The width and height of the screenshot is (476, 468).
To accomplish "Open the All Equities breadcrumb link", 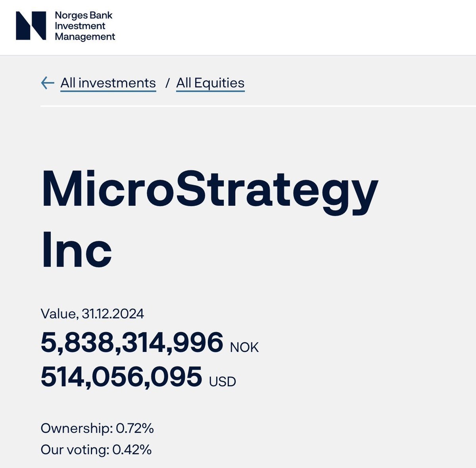I will 210,83.
